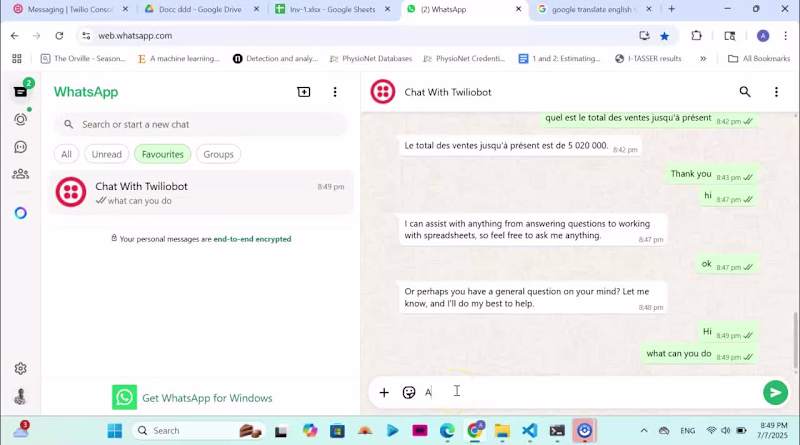This screenshot has width=800, height=445.
Task: Open the browser extensions puzzle icon
Action: pyautogui.click(x=696, y=36)
